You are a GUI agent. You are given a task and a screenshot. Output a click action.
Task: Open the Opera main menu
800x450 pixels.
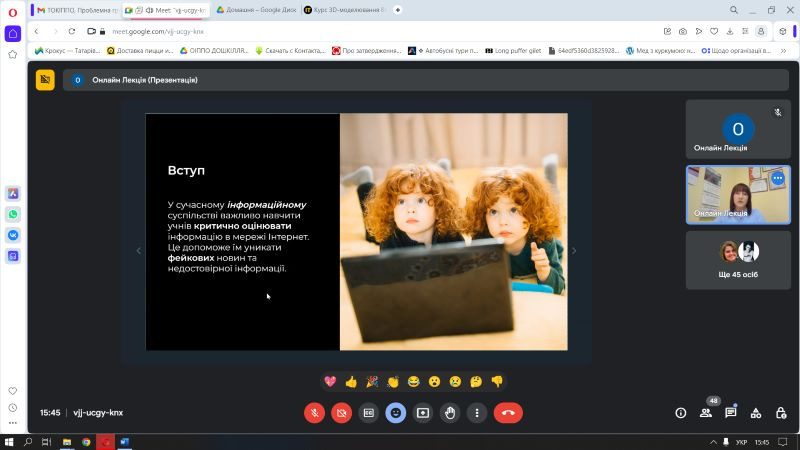13,12
